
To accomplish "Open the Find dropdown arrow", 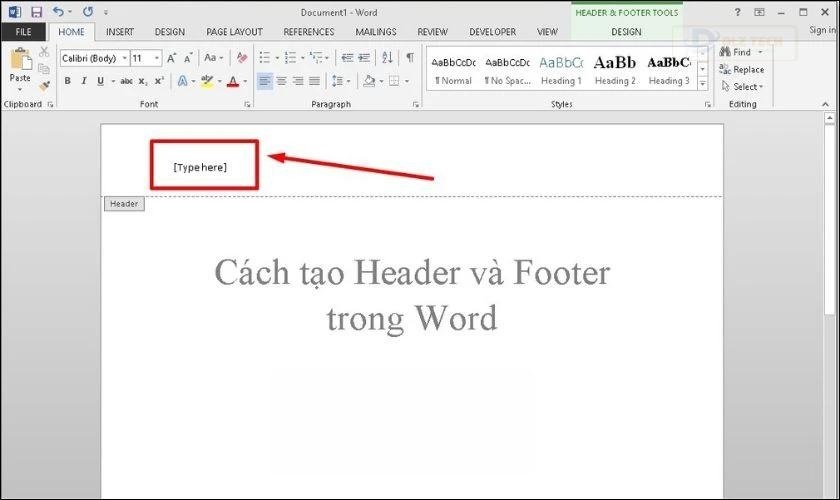I will click(760, 52).
